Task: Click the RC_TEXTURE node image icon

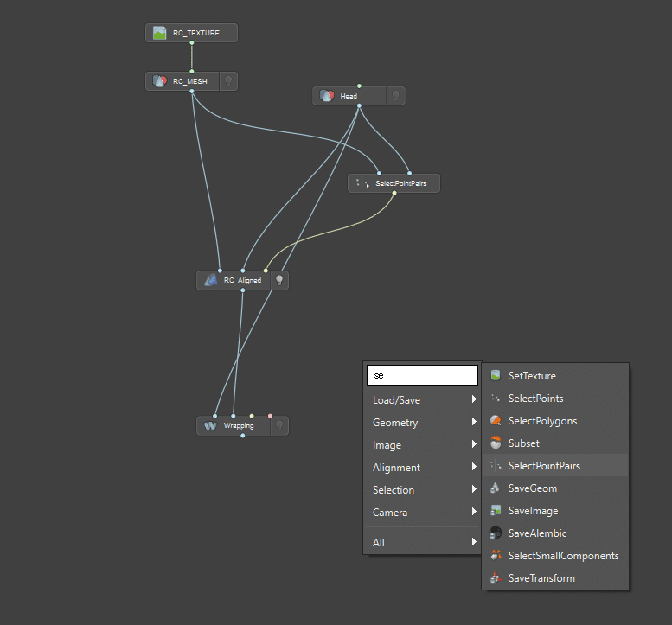Action: [x=159, y=33]
